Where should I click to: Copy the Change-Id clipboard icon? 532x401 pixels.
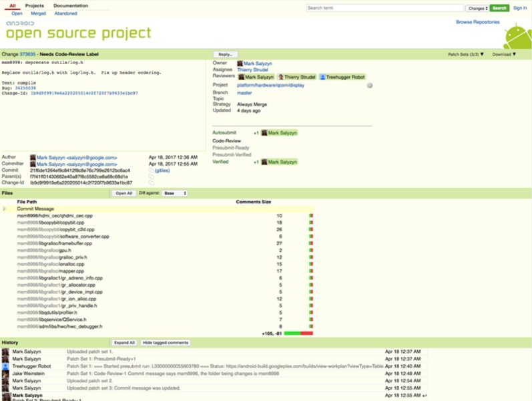click(x=151, y=182)
